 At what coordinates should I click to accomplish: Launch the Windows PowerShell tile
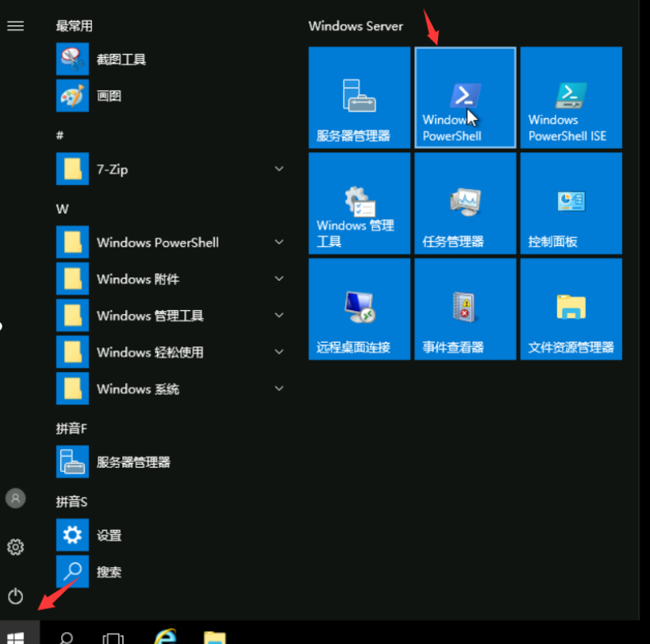click(465, 98)
